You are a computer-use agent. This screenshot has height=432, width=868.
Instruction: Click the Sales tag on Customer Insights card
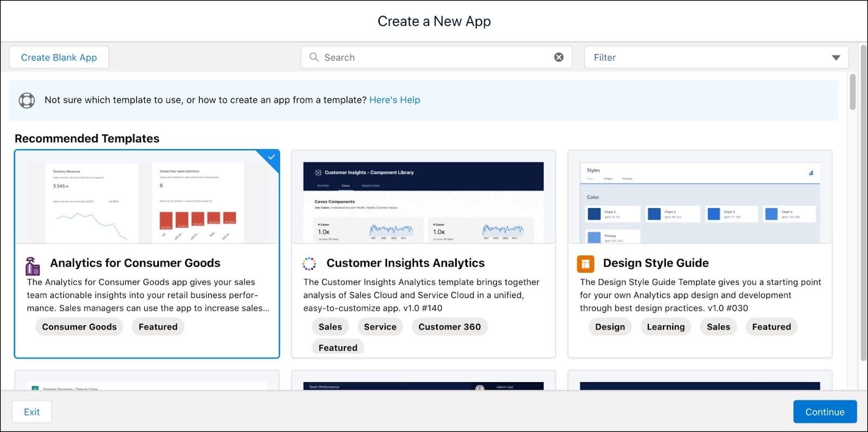coord(330,327)
